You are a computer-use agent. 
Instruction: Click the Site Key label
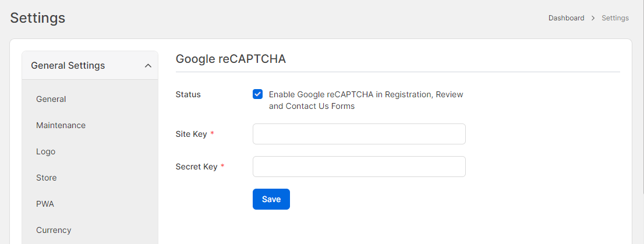click(192, 134)
